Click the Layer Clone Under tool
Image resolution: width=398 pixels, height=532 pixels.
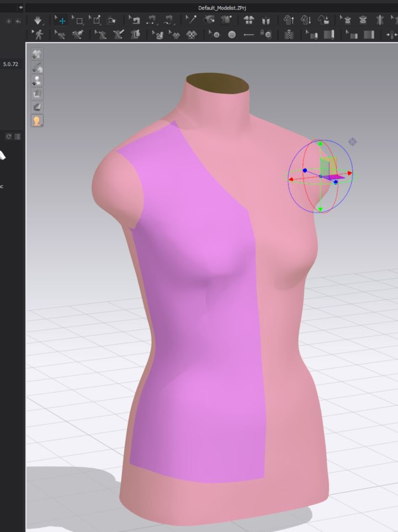pos(306,20)
